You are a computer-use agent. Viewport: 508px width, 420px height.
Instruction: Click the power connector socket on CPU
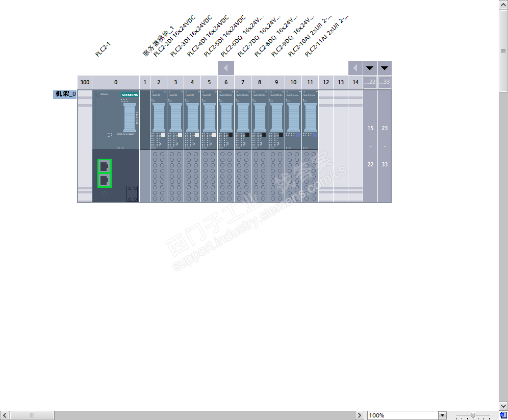pos(132,193)
